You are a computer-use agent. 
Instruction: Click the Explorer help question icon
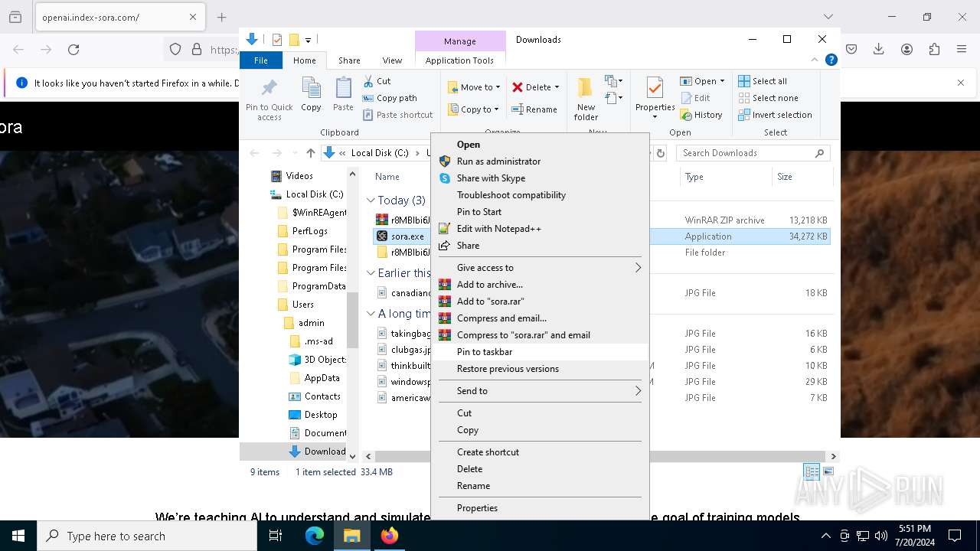(x=831, y=60)
